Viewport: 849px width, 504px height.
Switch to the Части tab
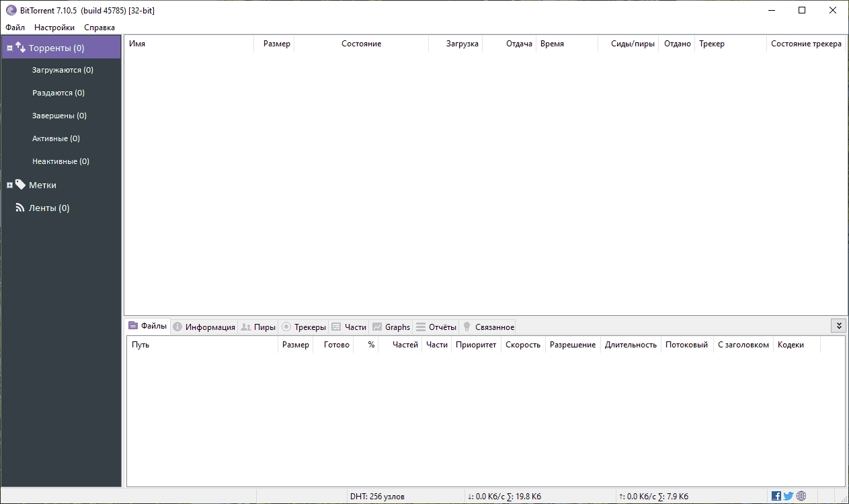[348, 327]
